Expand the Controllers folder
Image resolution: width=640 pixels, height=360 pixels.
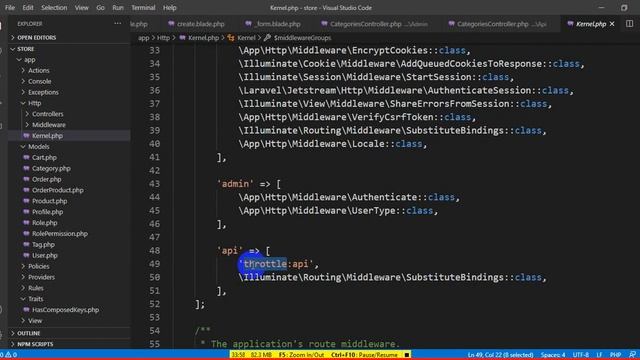[x=48, y=114]
